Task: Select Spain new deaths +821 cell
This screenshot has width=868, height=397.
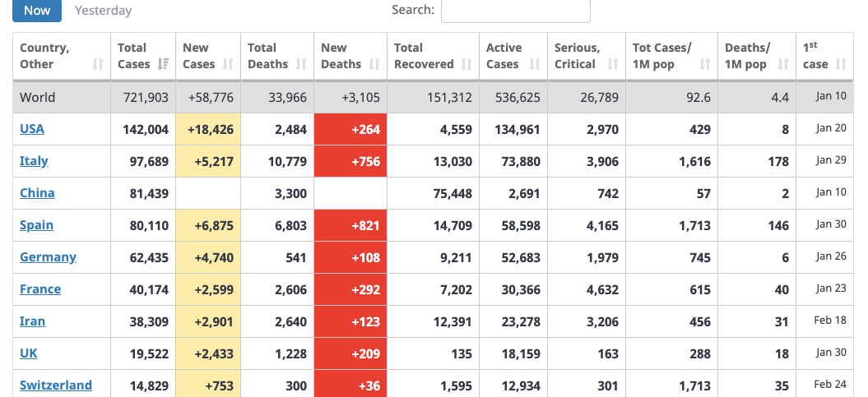Action: click(350, 225)
